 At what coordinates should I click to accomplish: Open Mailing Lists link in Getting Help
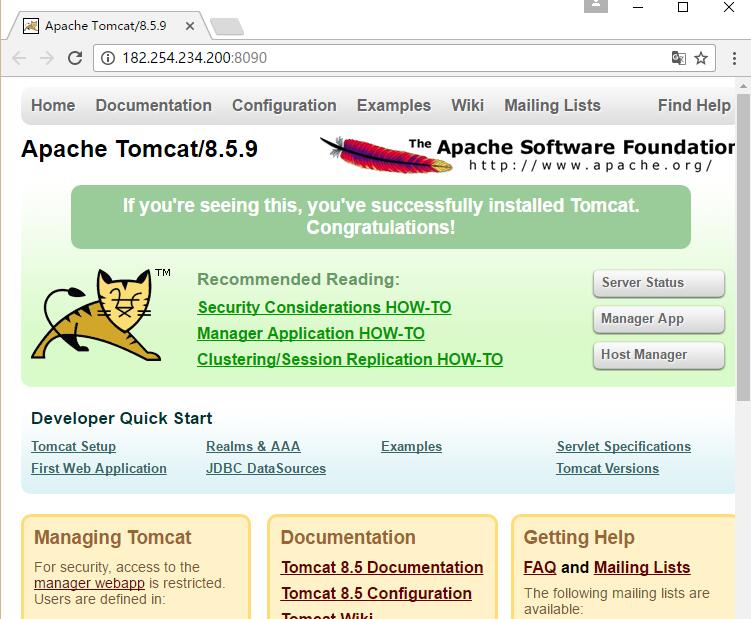pos(642,567)
